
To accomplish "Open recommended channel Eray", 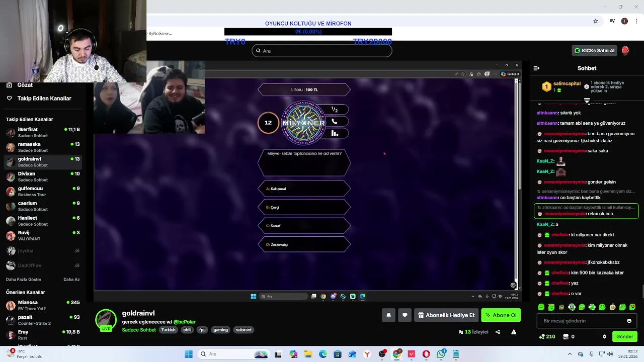I will (43, 335).
